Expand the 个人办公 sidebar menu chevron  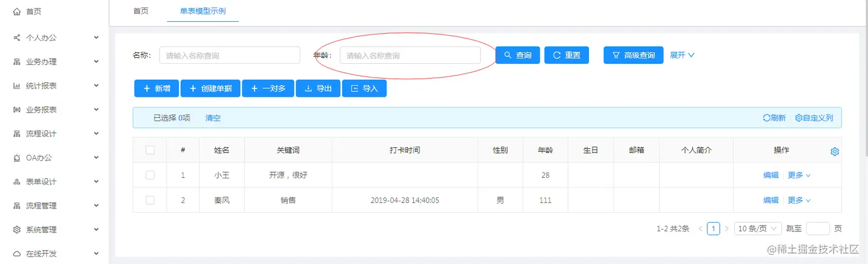[96, 38]
